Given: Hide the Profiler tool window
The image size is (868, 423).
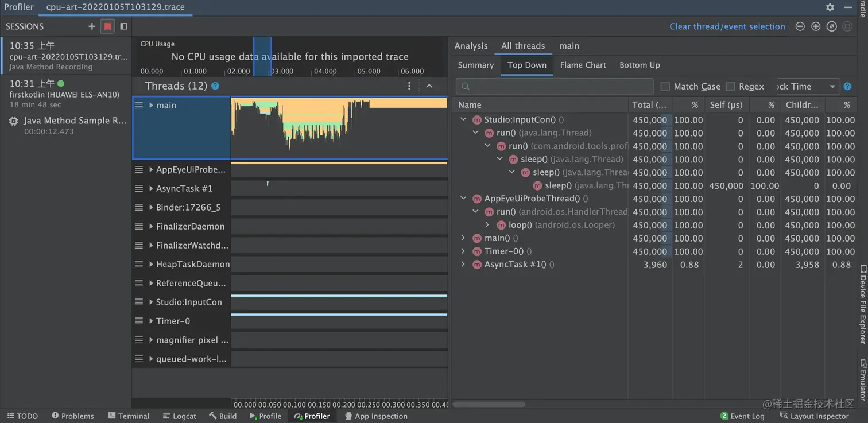Looking at the screenshot, I should 848,7.
